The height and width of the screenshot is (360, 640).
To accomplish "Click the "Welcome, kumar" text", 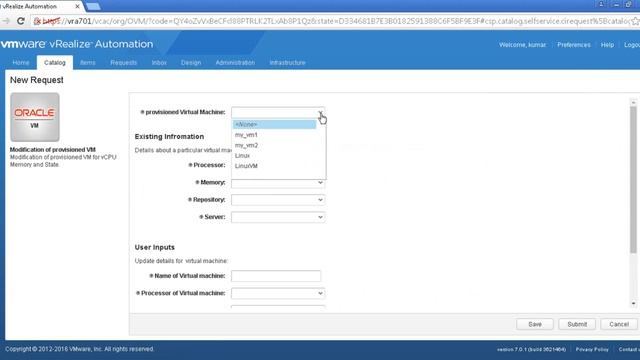I will [522, 45].
